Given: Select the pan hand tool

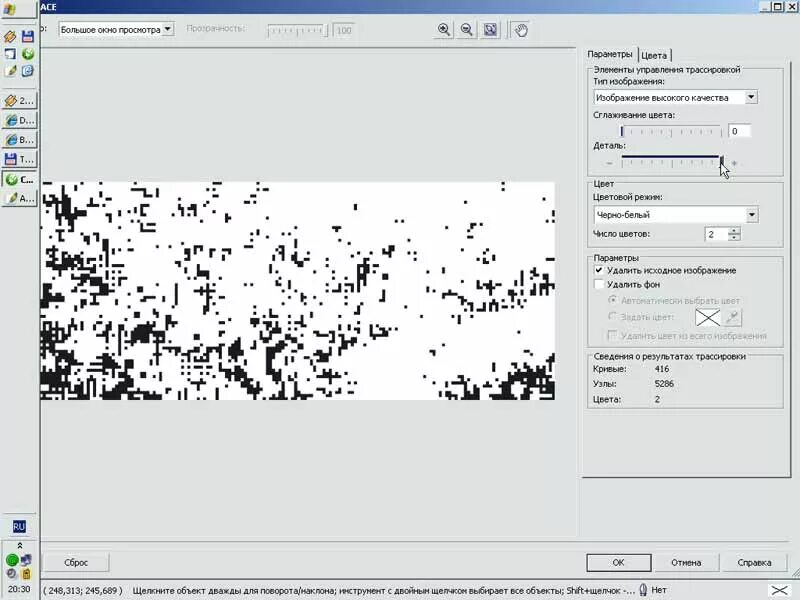Looking at the screenshot, I should (x=520, y=30).
